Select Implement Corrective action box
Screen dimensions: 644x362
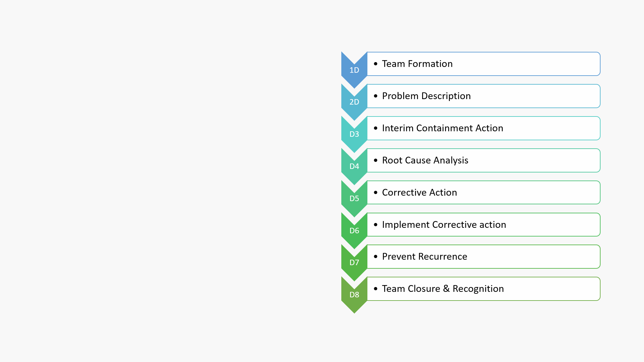[484, 225]
